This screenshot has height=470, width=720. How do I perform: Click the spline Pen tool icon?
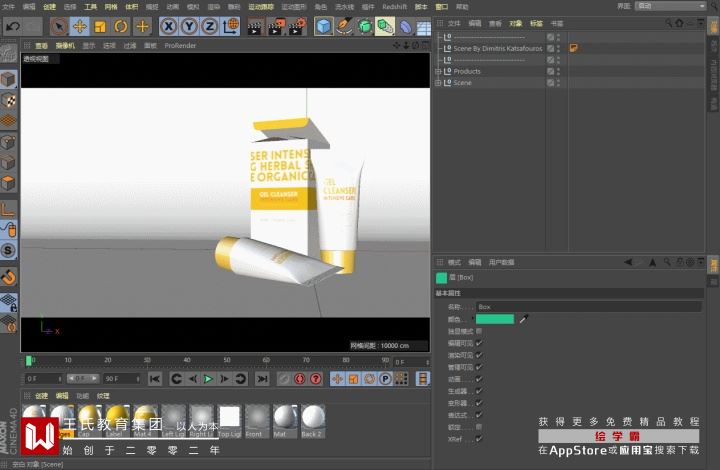click(344, 27)
